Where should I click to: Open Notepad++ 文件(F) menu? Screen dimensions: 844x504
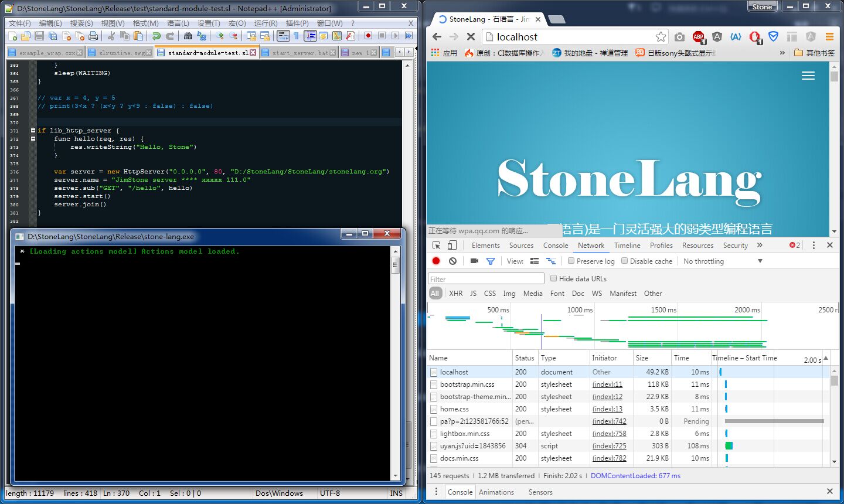19,23
